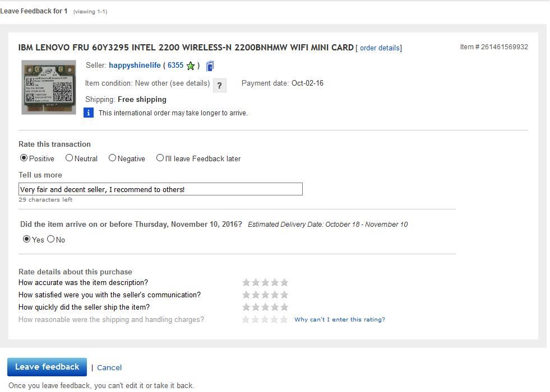Click the Leave feedback button

pos(47,367)
